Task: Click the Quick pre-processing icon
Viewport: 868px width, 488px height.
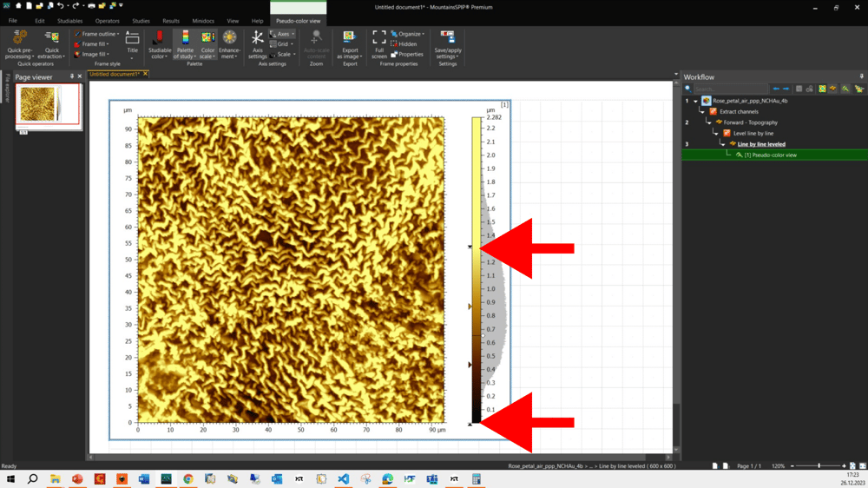Action: tap(19, 38)
